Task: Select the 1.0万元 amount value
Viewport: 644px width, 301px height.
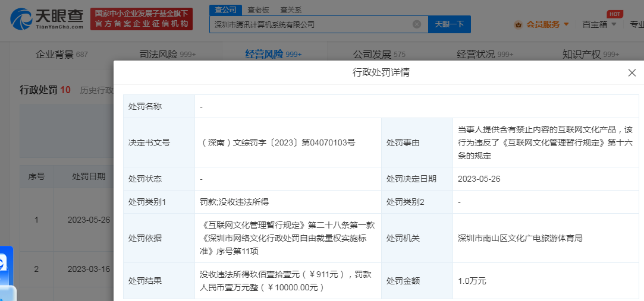Action: click(x=472, y=281)
